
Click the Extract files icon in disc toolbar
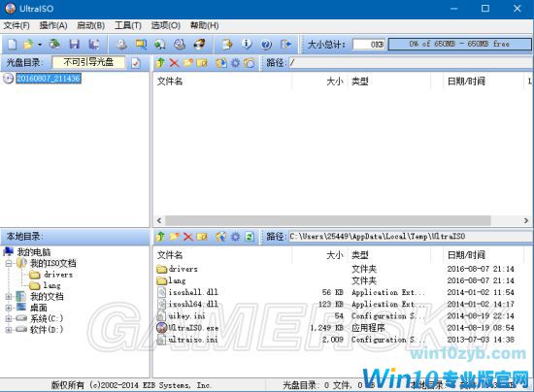point(221,63)
